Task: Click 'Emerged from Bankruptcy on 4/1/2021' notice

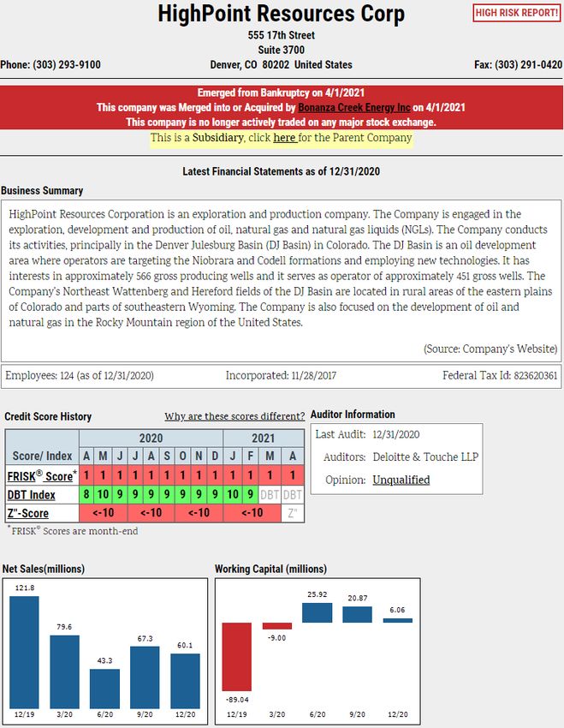Action: pos(281,92)
